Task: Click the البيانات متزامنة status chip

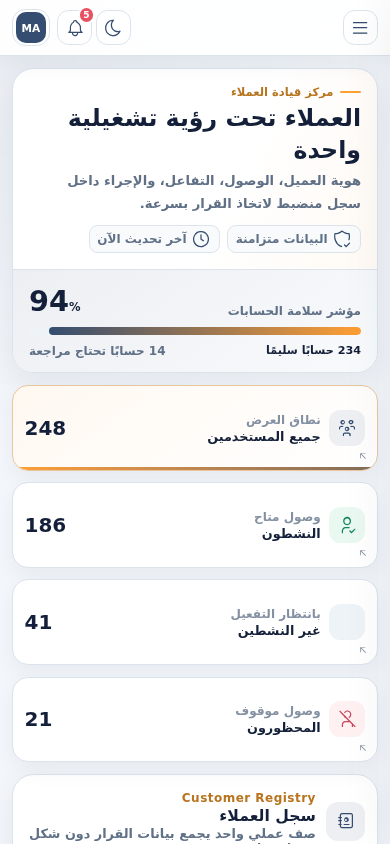Action: pos(294,239)
